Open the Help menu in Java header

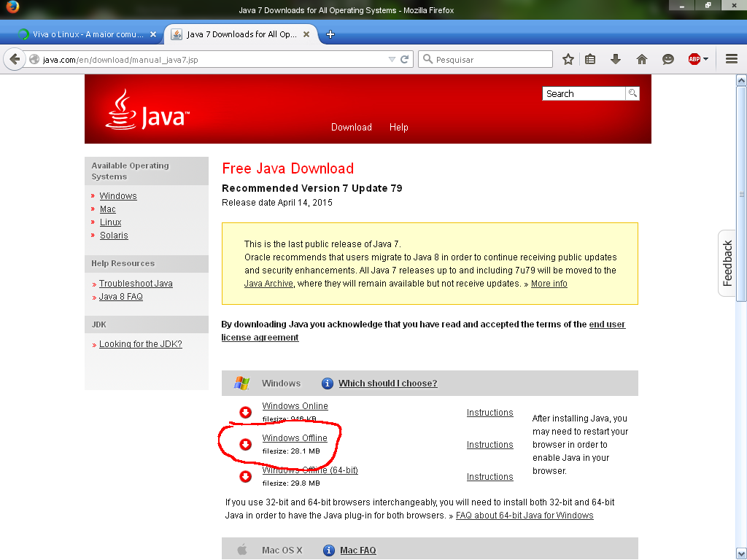(399, 127)
